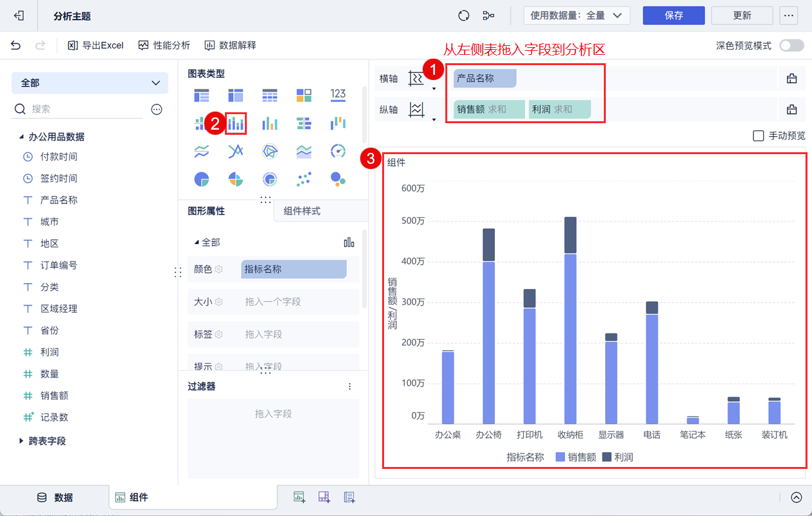Click the gear icon next to 标签
Image resolution: width=812 pixels, height=516 pixels.
(x=218, y=334)
